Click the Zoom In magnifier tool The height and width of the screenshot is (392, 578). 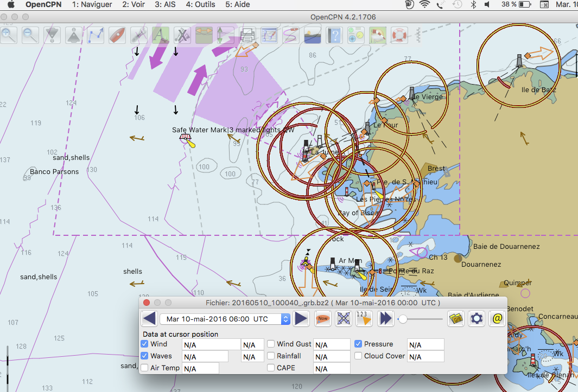click(9, 35)
